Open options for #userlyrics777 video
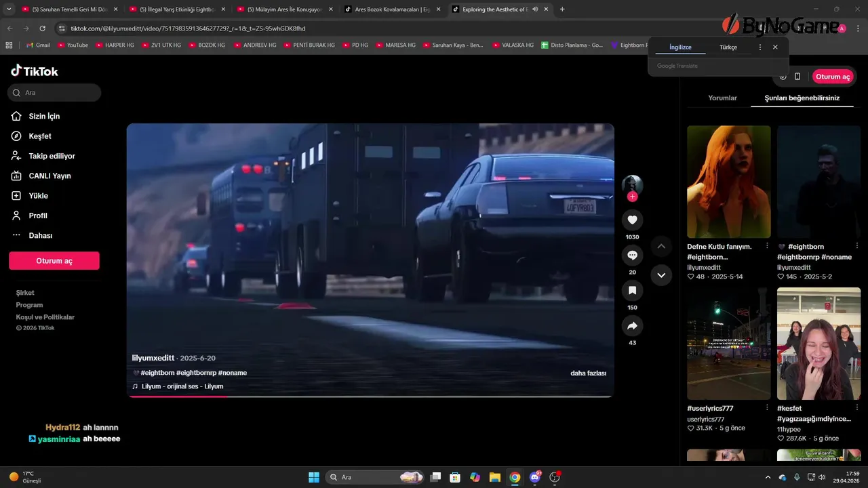This screenshot has width=868, height=488. tap(767, 408)
